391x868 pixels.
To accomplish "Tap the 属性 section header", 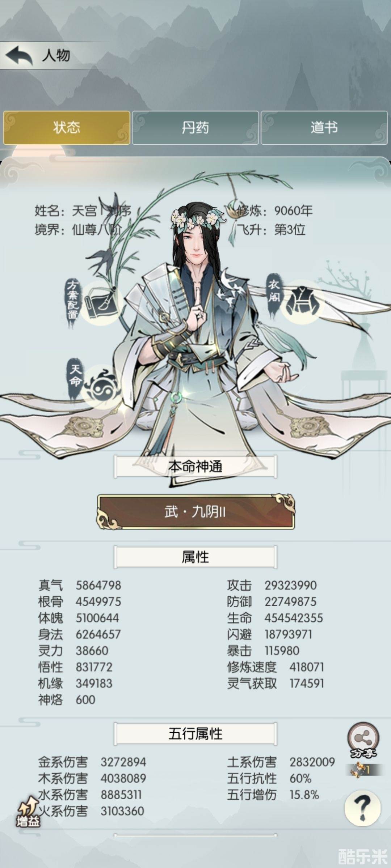I will 195,557.
